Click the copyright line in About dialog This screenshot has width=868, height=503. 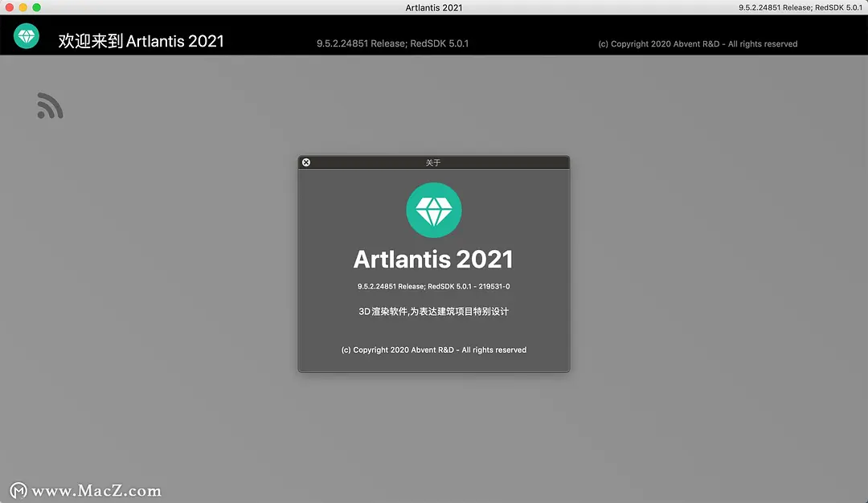(433, 350)
